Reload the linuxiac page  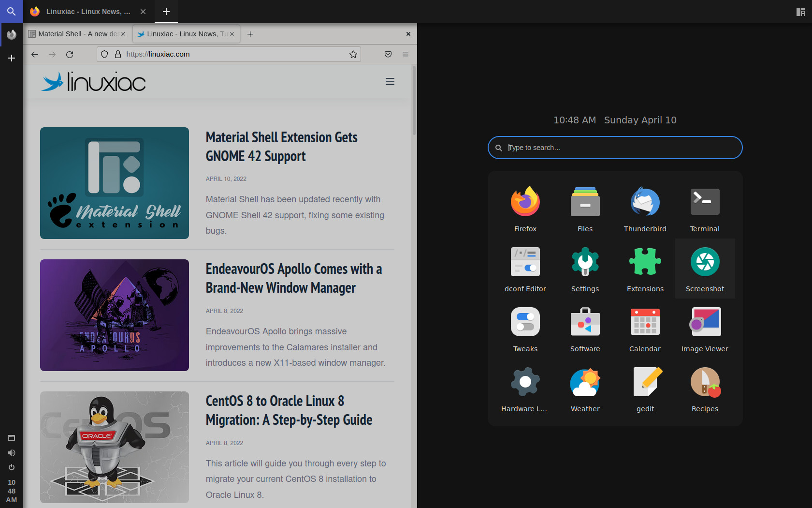[70, 54]
